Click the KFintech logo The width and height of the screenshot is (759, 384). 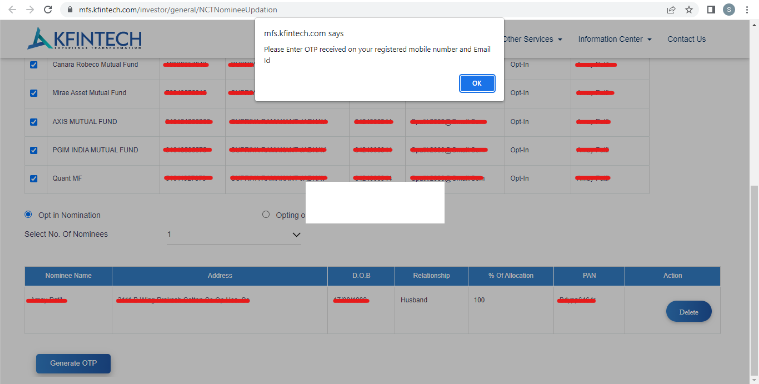[85, 38]
